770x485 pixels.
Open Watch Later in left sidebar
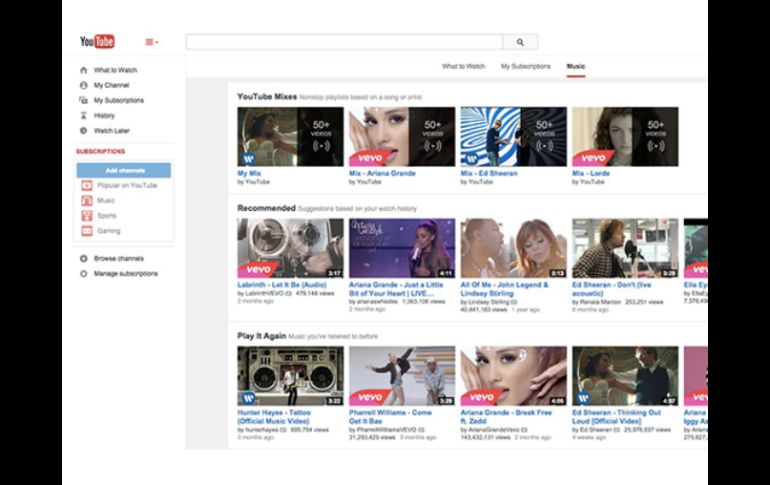pyautogui.click(x=111, y=131)
